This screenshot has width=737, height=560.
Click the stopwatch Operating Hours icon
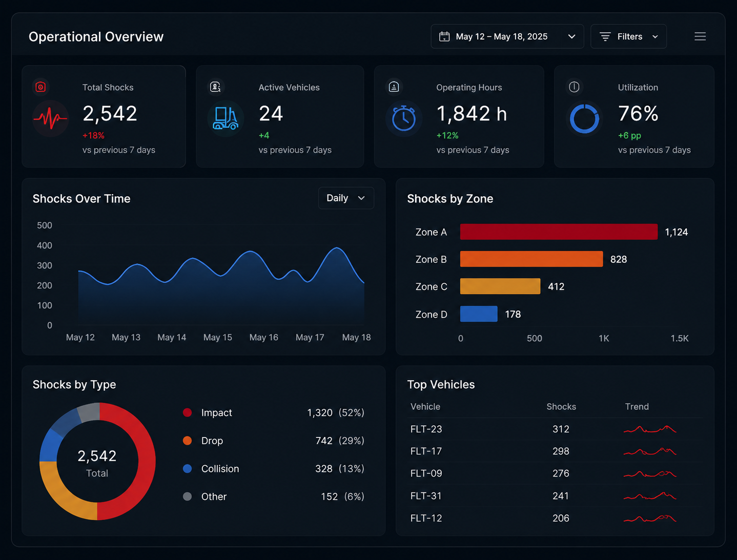[x=404, y=118]
